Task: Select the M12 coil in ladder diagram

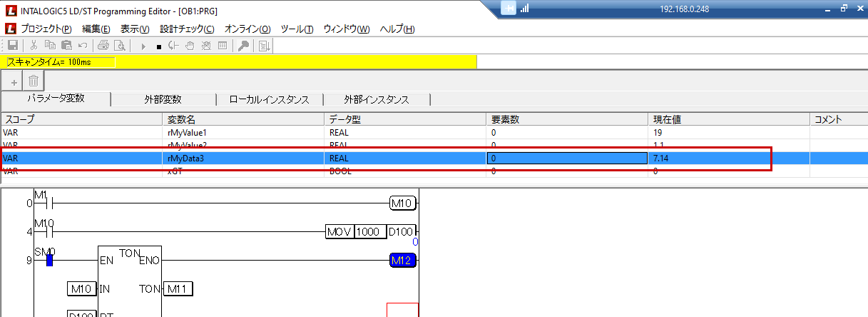Action: click(x=403, y=261)
